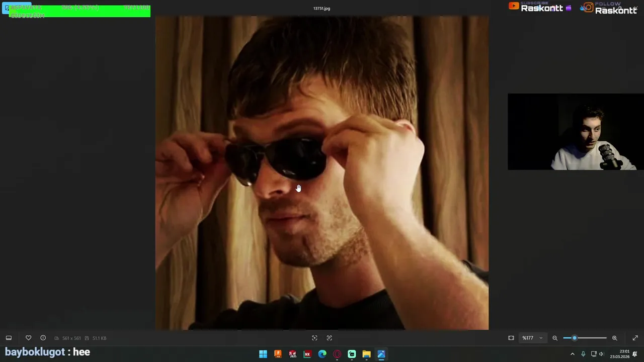Click the webcam overlay of the streamer
Image resolution: width=644 pixels, height=362 pixels.
coord(576,132)
